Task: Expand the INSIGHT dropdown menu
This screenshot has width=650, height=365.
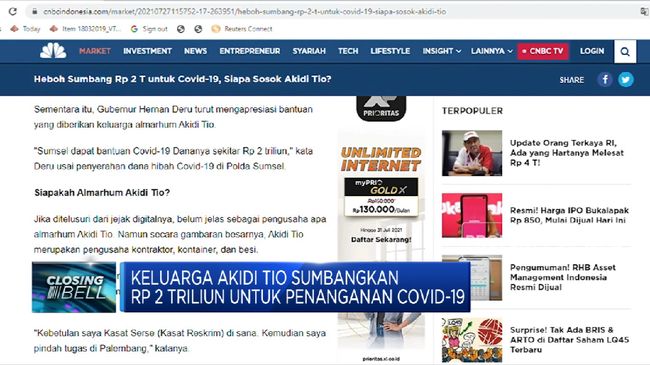Action: [441, 51]
